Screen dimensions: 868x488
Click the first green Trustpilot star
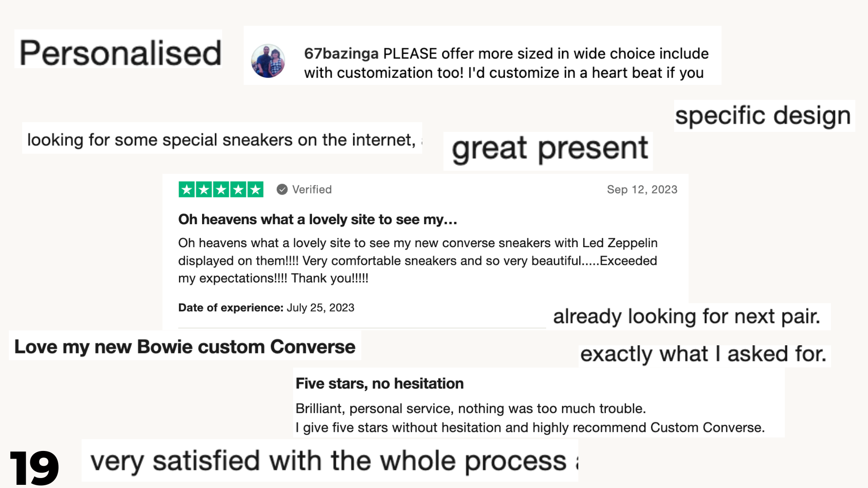[x=187, y=189]
